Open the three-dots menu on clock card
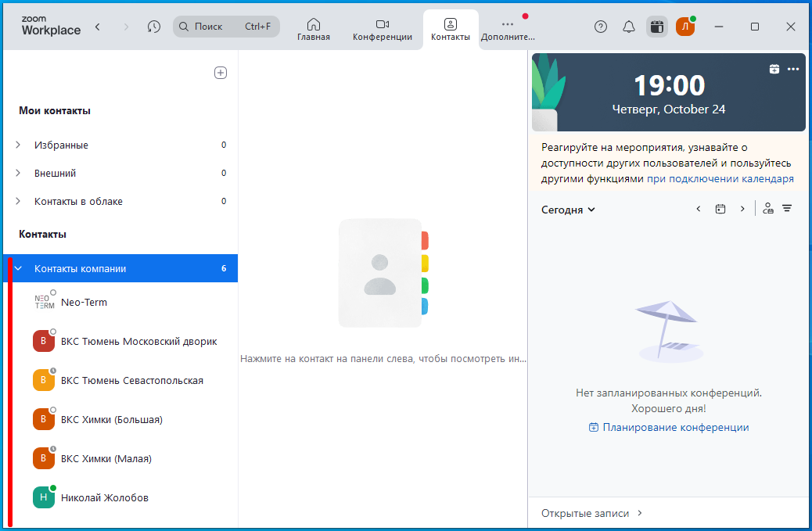 pos(793,69)
